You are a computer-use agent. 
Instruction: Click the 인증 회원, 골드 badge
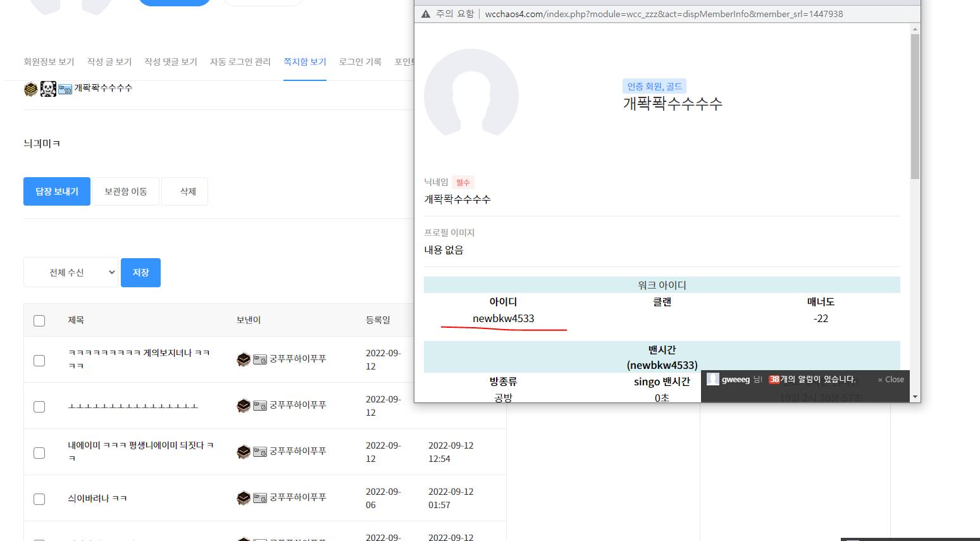coord(654,86)
